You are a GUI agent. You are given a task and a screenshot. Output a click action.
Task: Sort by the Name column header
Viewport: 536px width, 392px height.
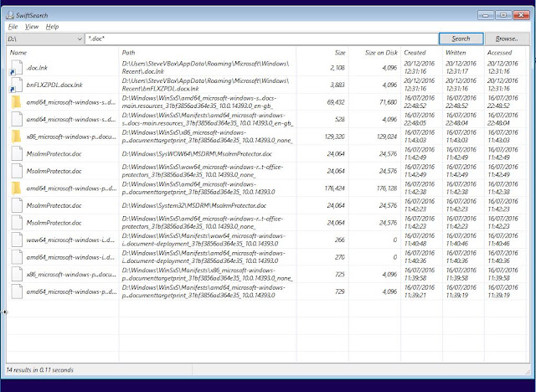coord(18,53)
